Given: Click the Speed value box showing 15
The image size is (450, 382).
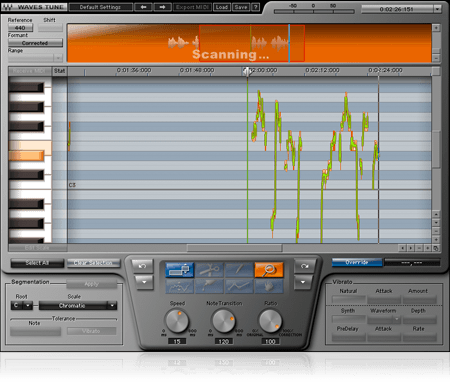Looking at the screenshot, I should (177, 342).
